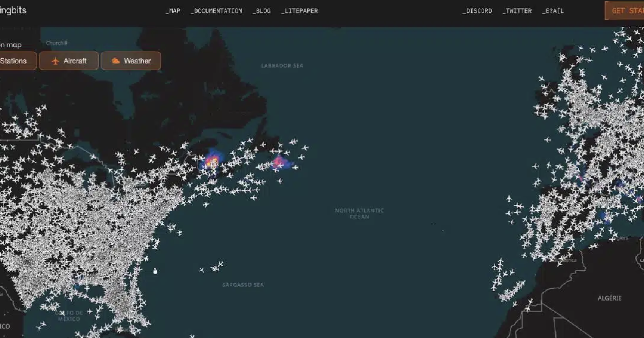644x338 pixels.
Task: Open the _TWITTER link
Action: coord(517,11)
